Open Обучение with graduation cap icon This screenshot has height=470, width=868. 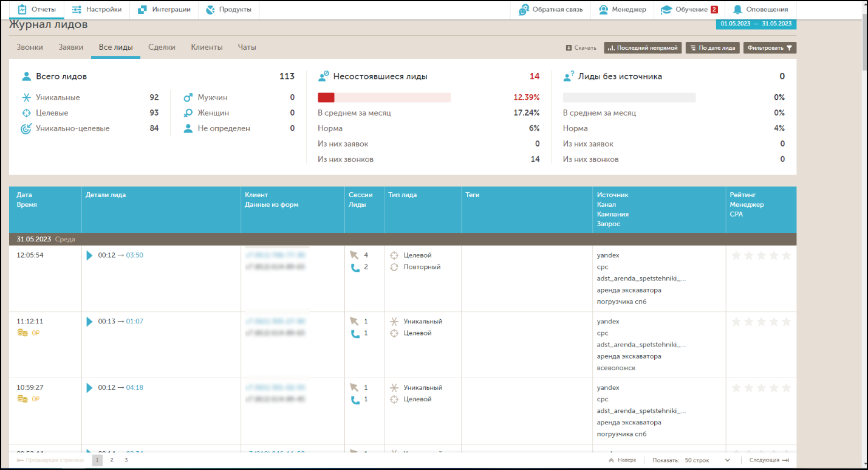point(666,10)
